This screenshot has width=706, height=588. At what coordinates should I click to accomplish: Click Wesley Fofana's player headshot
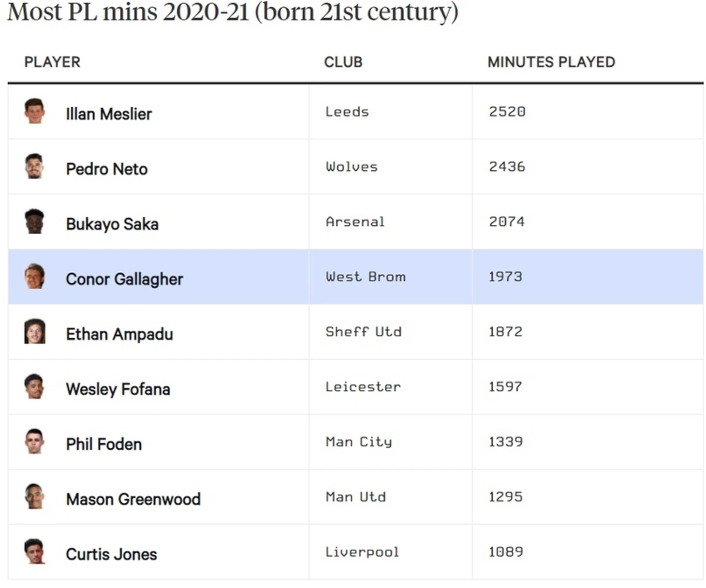pyautogui.click(x=34, y=387)
